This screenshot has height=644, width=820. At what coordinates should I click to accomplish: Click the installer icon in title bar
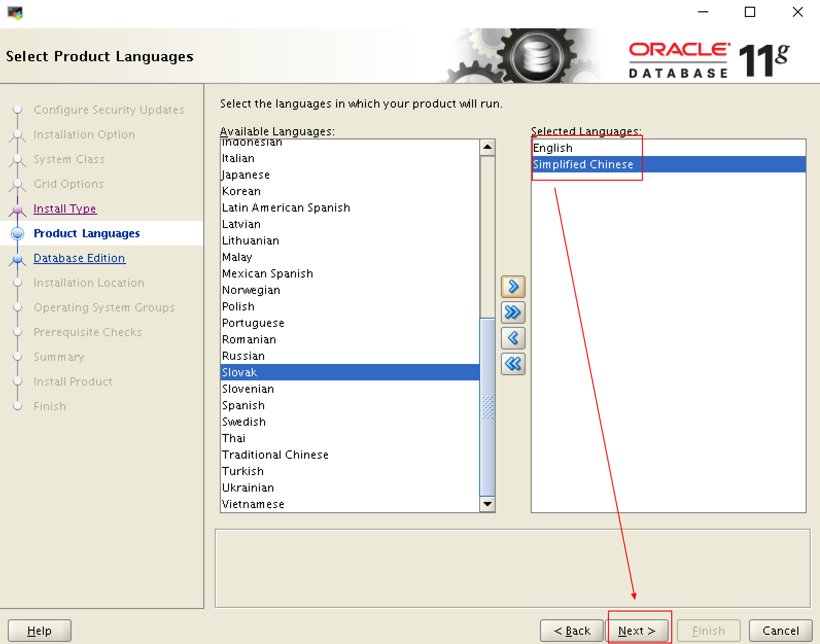click(15, 13)
